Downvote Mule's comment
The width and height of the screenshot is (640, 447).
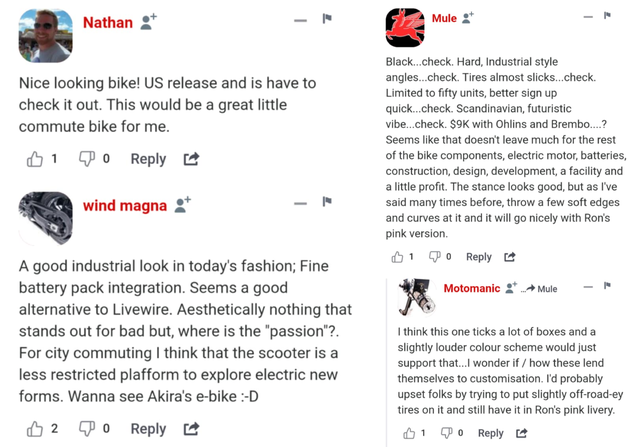tap(435, 257)
